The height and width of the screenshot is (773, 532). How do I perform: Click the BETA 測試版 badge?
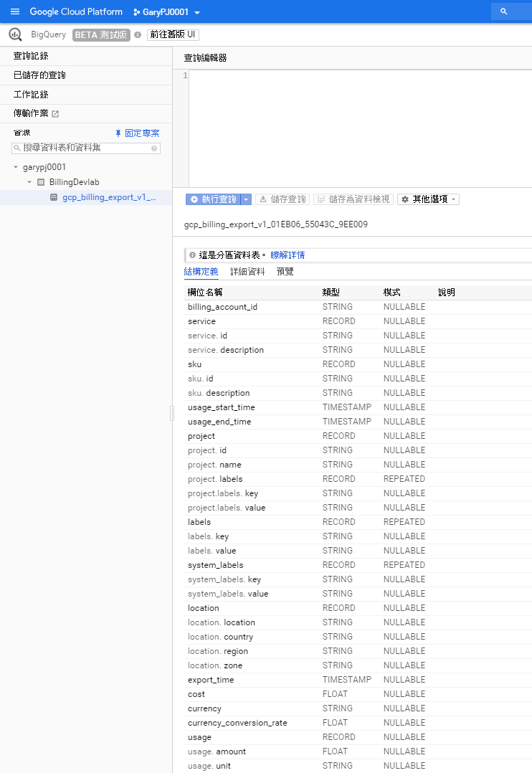coord(102,35)
